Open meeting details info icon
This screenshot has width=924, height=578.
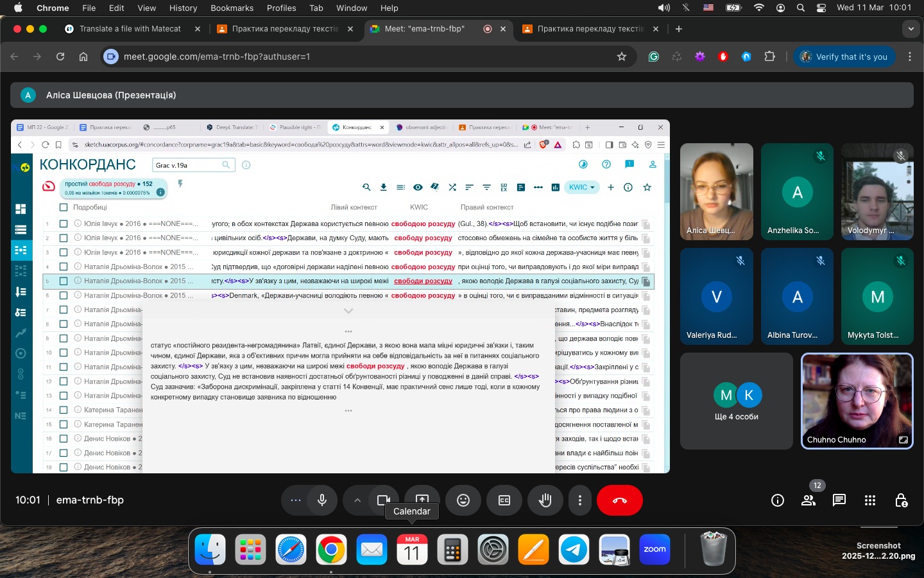tap(778, 500)
